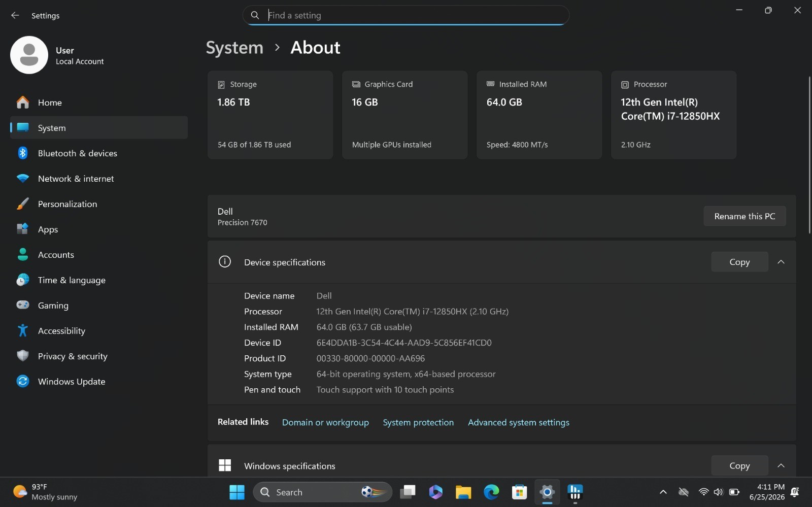
Task: Click the volume speaker icon in tray
Action: pos(718,492)
